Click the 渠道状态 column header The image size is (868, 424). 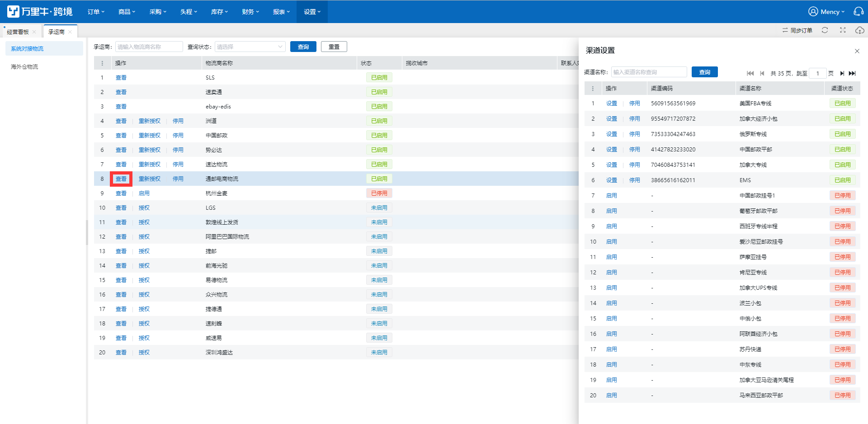click(842, 89)
